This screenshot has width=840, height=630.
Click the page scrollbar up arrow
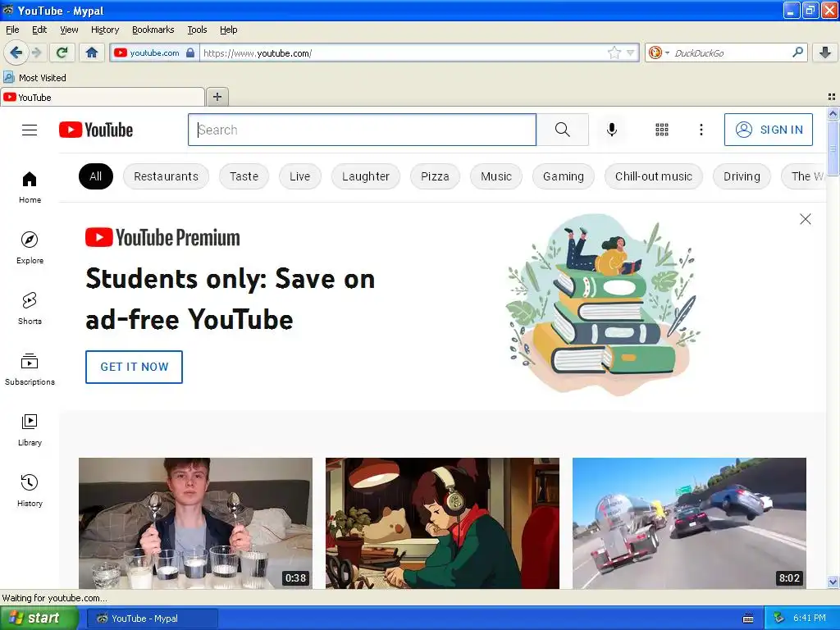pyautogui.click(x=833, y=113)
